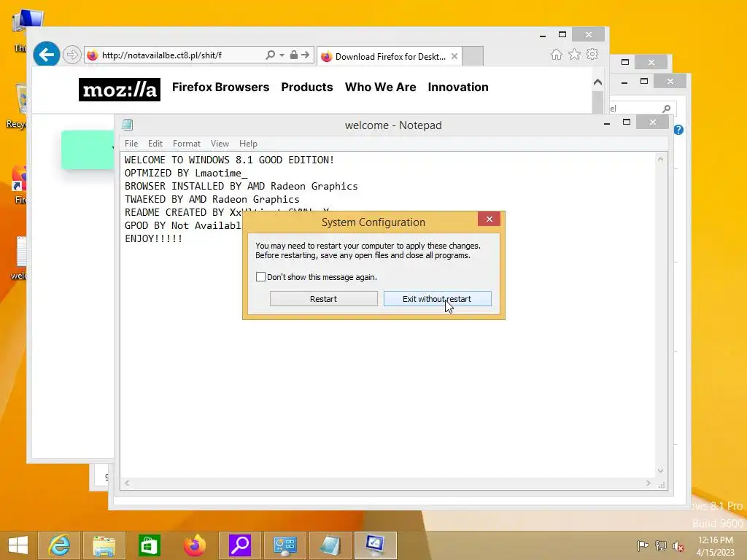
Task: Open the Windows Start button
Action: coord(18,545)
